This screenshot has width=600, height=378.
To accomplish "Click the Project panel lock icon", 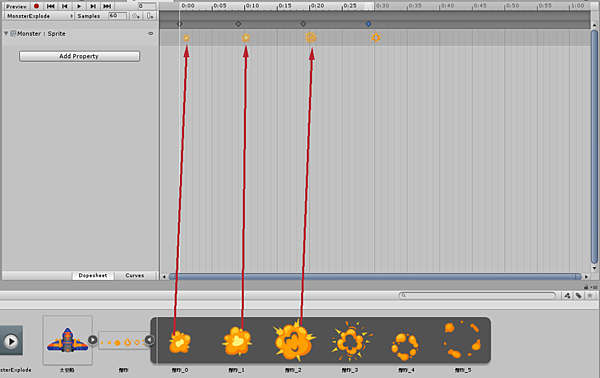I will coord(586,287).
